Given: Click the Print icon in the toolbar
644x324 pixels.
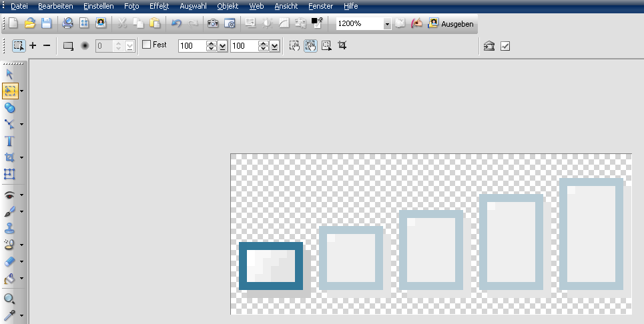Looking at the screenshot, I should pyautogui.click(x=67, y=23).
